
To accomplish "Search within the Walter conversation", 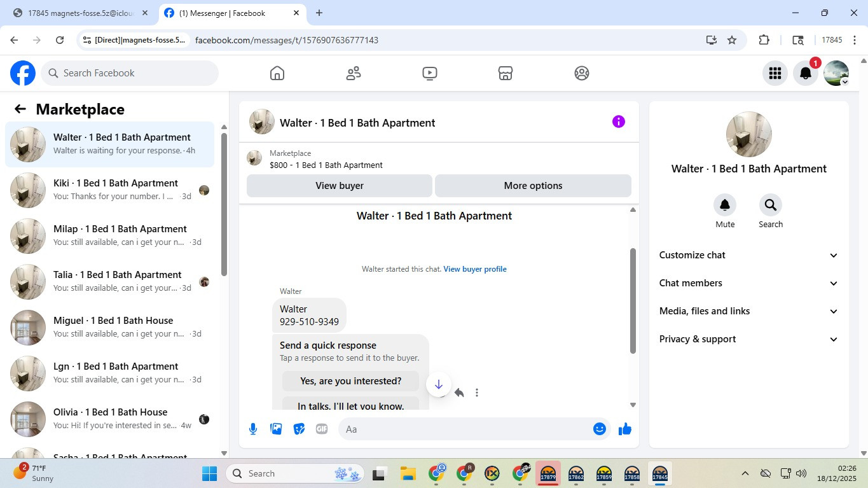I will pyautogui.click(x=771, y=205).
